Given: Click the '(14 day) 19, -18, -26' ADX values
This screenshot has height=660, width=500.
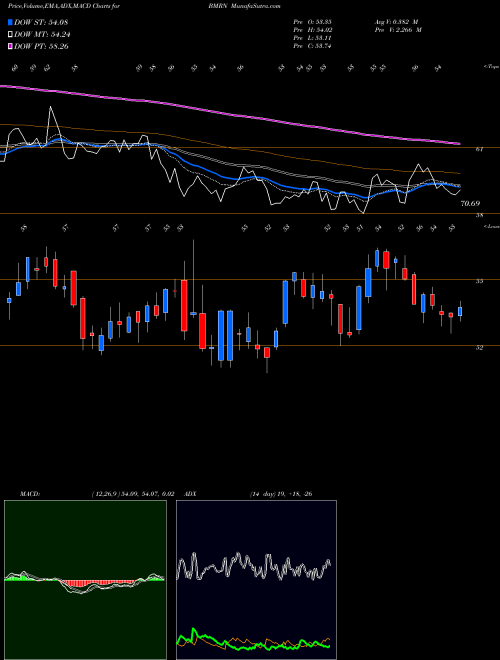Looking at the screenshot, I should point(281,494).
